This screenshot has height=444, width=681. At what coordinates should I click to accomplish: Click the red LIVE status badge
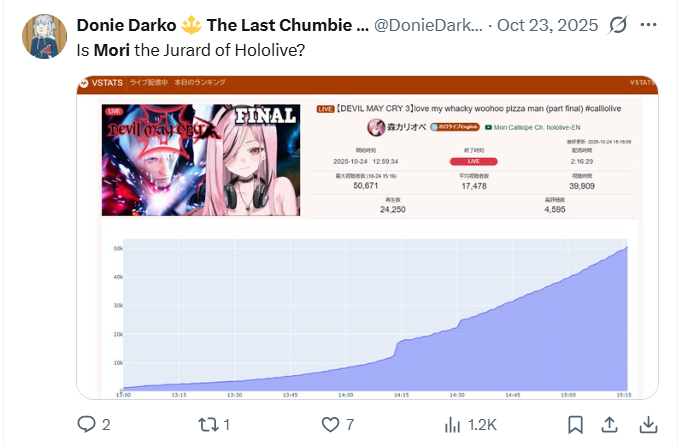click(x=473, y=161)
